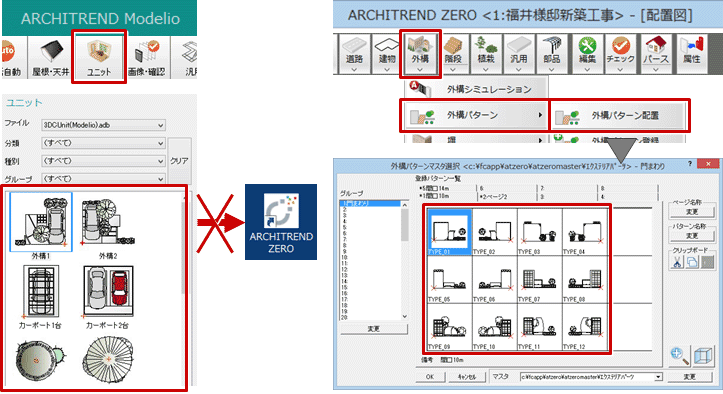Image resolution: width=723 pixels, height=394 pixels.
Task: Open the マスタ path combo box
Action: (591, 377)
